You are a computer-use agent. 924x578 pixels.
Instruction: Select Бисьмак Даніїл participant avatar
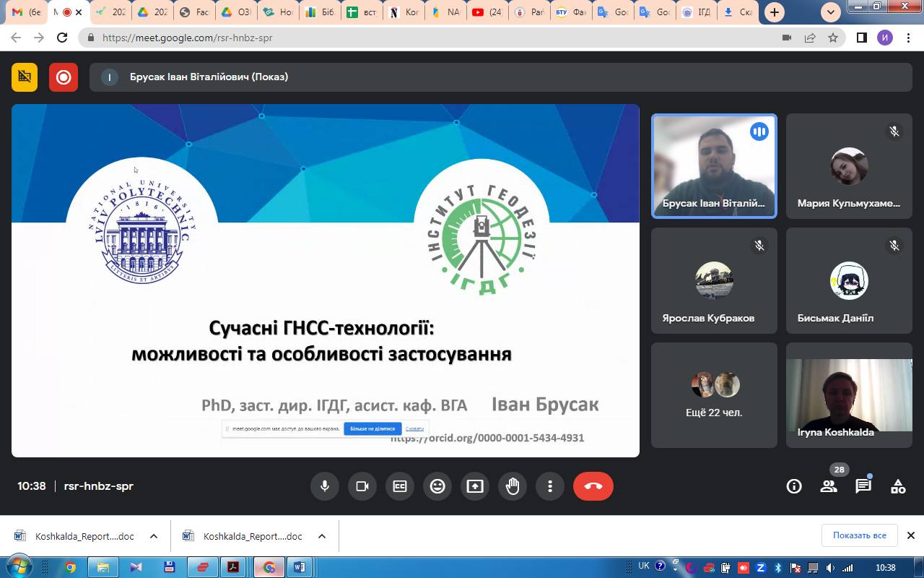(x=849, y=280)
